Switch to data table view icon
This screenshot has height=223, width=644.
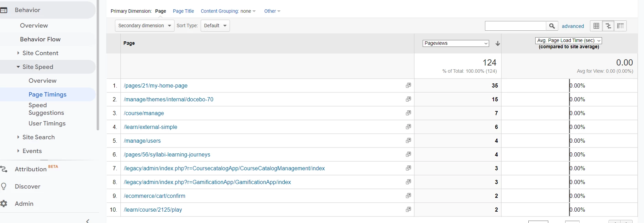point(596,26)
